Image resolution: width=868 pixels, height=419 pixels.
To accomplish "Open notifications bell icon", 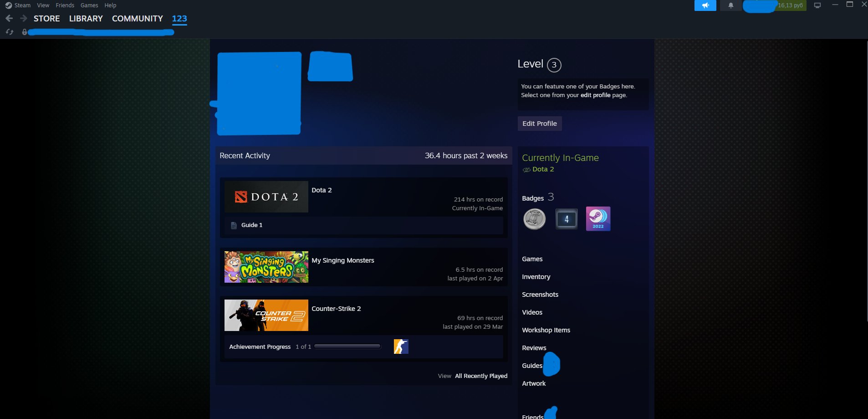I will click(x=731, y=5).
